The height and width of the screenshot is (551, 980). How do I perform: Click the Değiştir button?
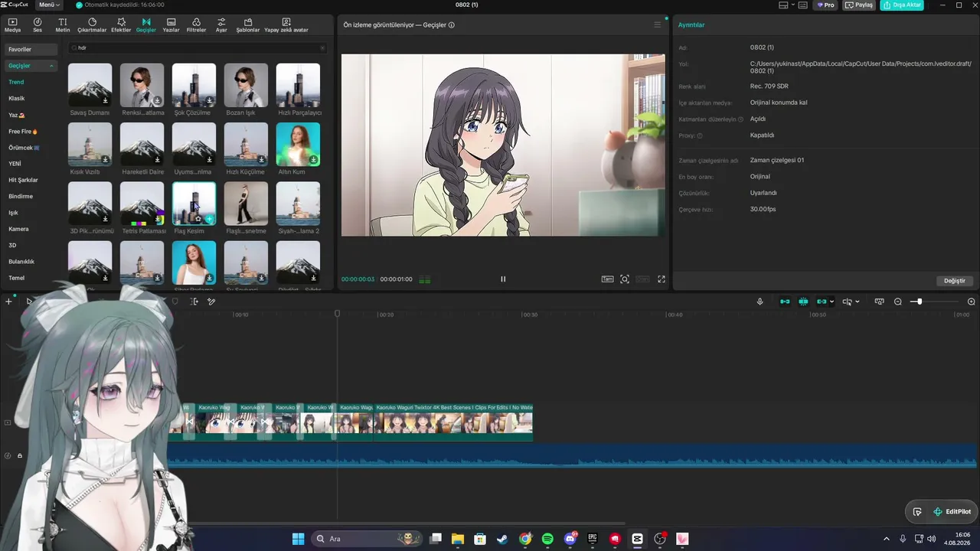point(955,281)
